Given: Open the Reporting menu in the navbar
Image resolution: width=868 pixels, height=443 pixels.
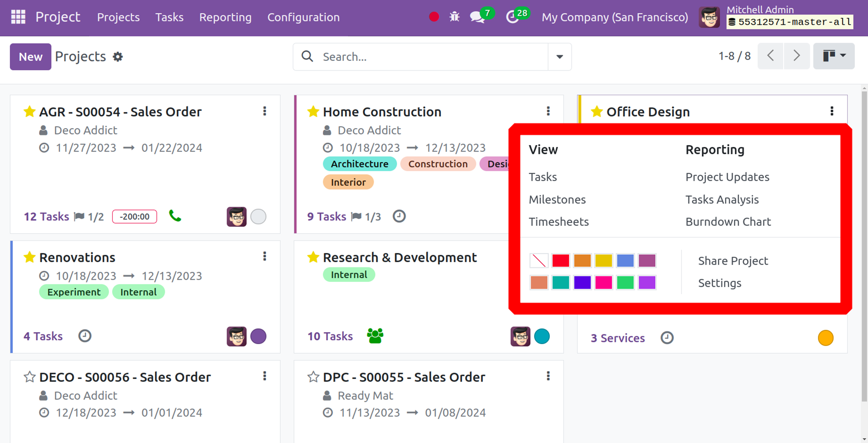Looking at the screenshot, I should [225, 17].
